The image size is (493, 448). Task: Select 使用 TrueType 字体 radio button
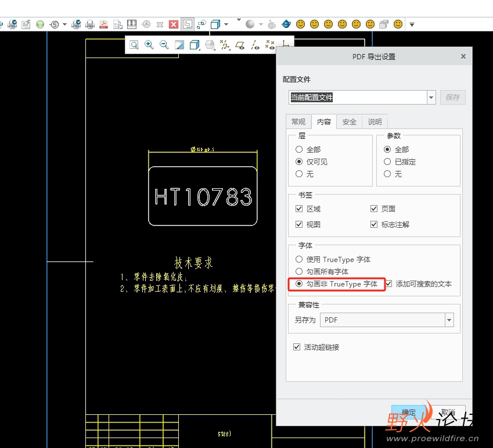point(299,259)
